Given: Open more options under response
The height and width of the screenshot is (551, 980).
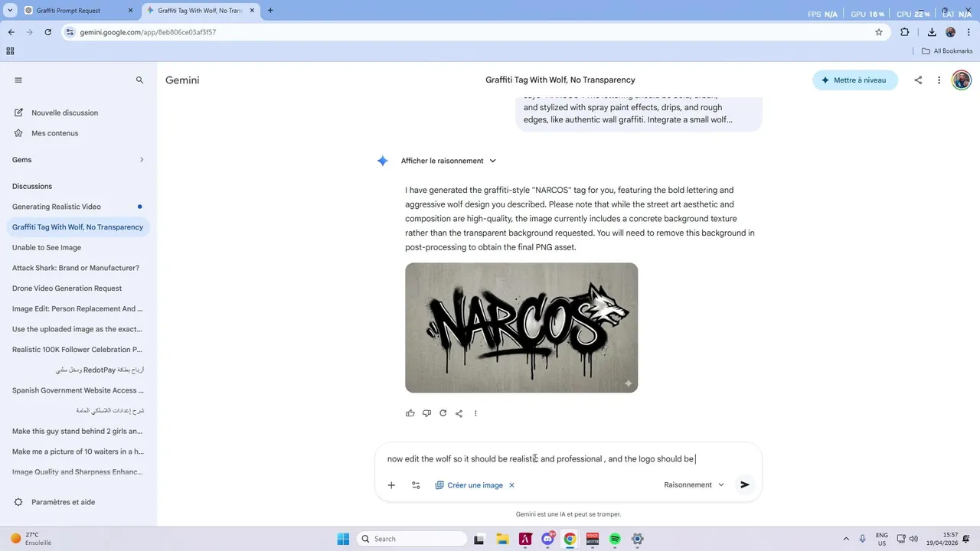Looking at the screenshot, I should (475, 413).
